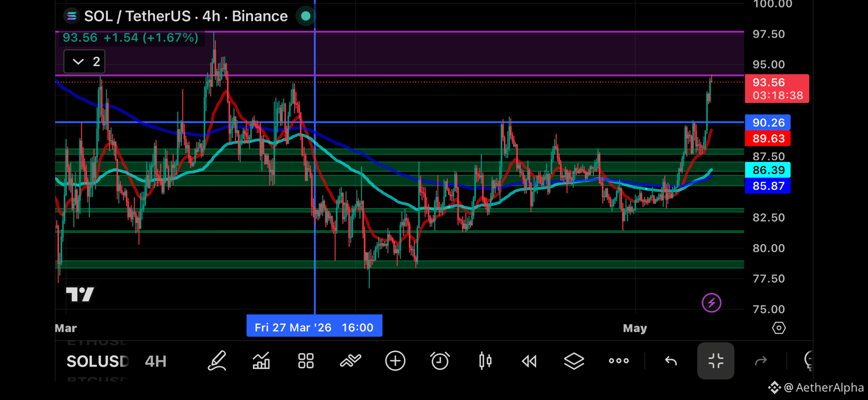This screenshot has height=400, width=868.
Task: Click the 82.50 price scale value
Action: (768, 217)
